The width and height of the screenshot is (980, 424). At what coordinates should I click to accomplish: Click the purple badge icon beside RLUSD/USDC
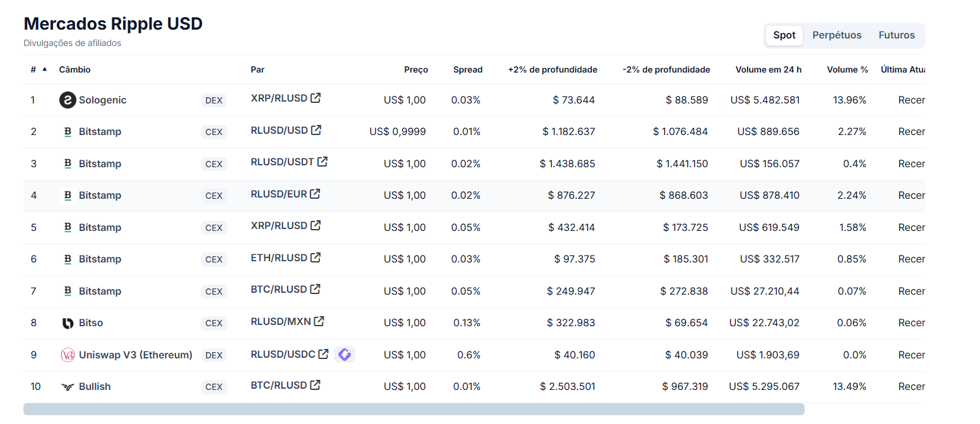point(345,355)
